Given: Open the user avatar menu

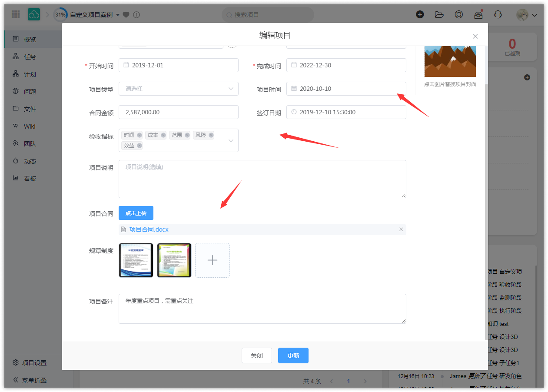Looking at the screenshot, I should pos(527,15).
